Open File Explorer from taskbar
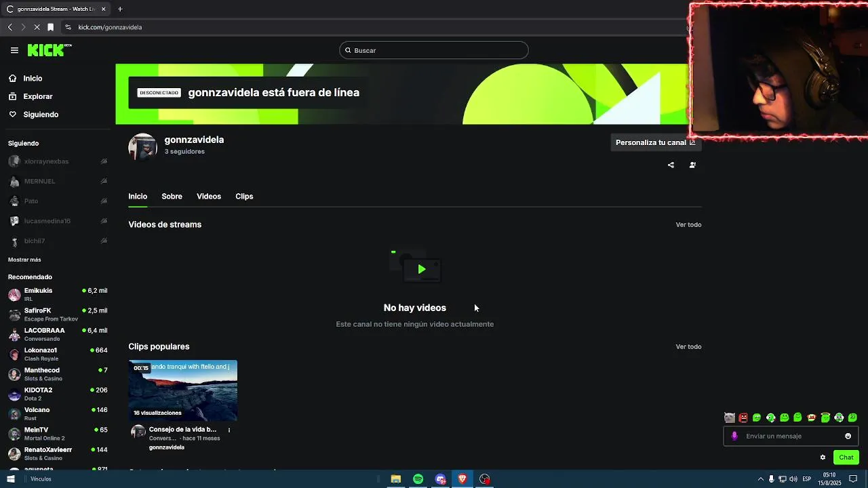Screen dimensions: 868x488 [x=396, y=479]
